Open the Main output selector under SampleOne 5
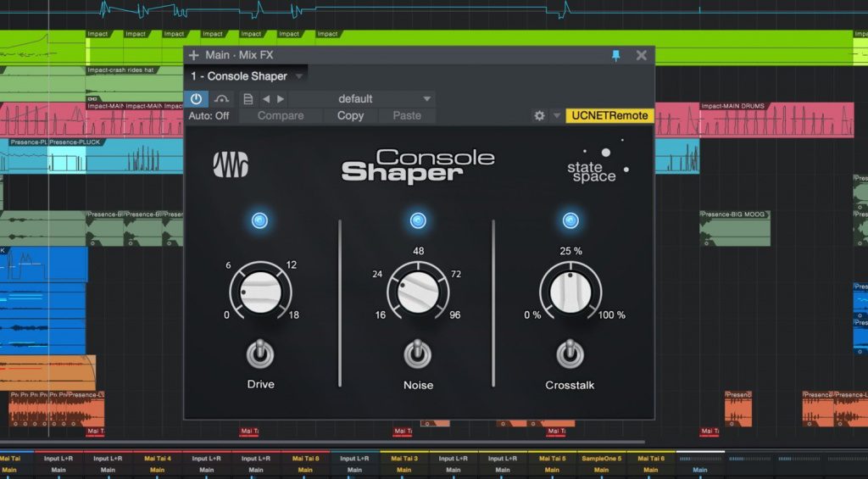The image size is (868, 479). tap(601, 471)
